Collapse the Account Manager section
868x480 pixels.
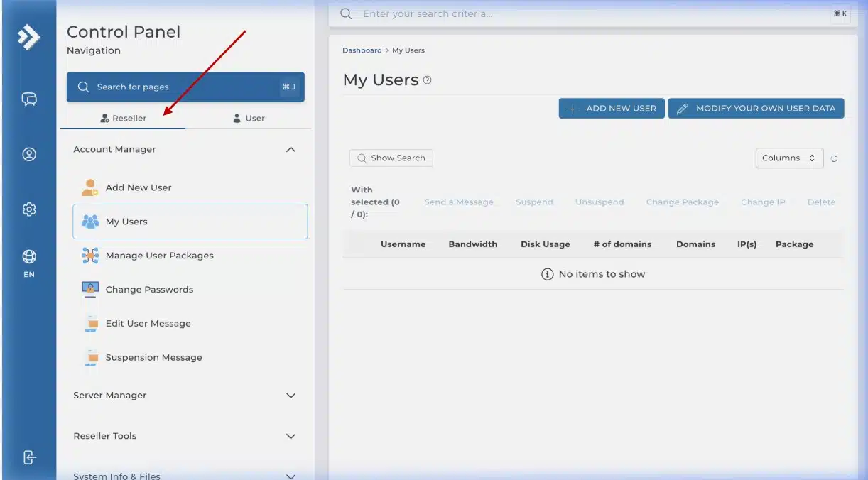[291, 150]
